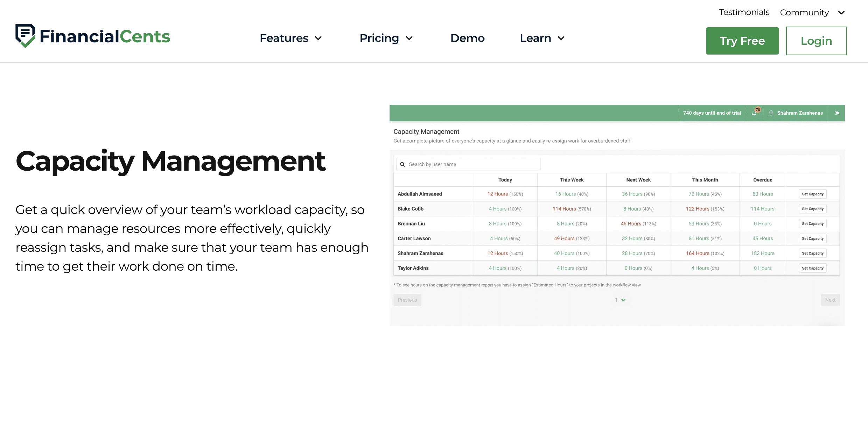The width and height of the screenshot is (868, 421).
Task: Click the Overdue column header
Action: click(x=763, y=180)
